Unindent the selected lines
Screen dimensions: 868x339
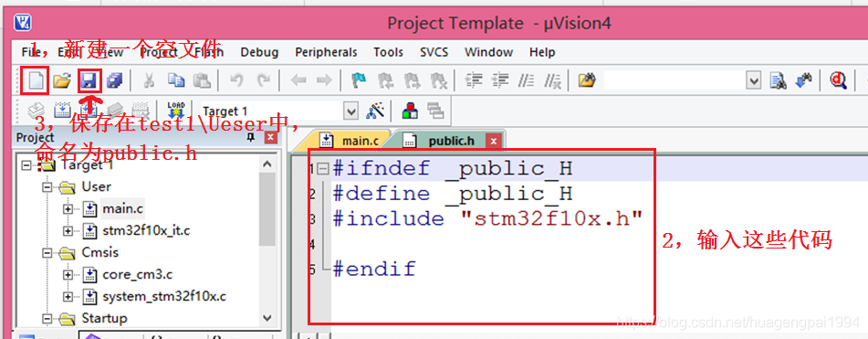(500, 81)
